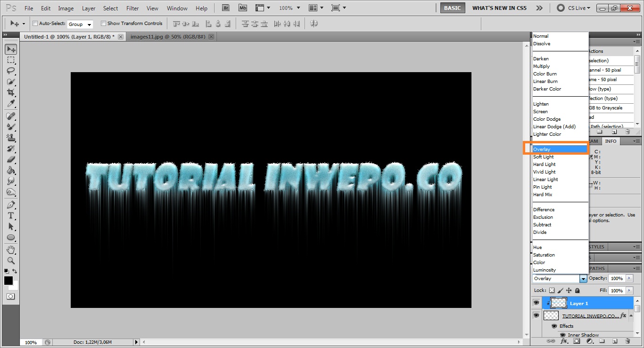The image size is (644, 348).
Task: Select the Ellipse shape tool
Action: (11, 238)
